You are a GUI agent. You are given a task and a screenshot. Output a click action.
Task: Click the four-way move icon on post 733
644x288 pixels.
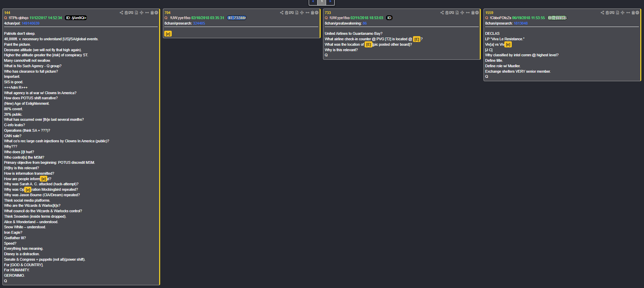point(462,13)
